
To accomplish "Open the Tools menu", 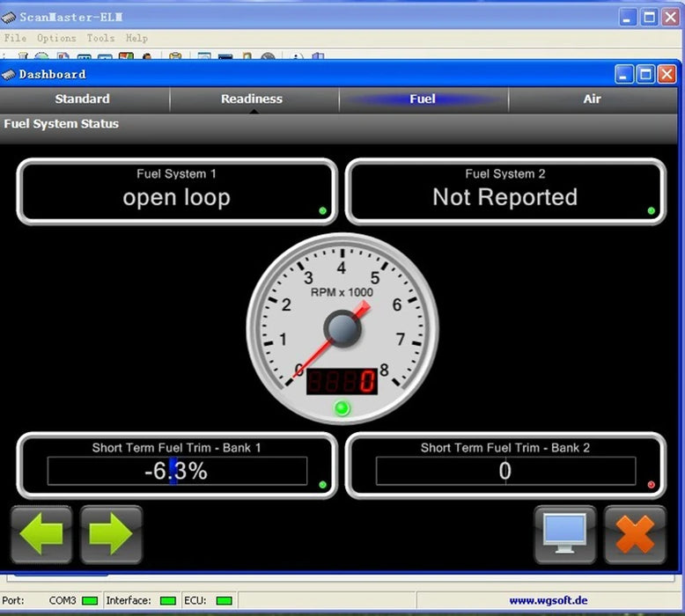I will point(100,39).
